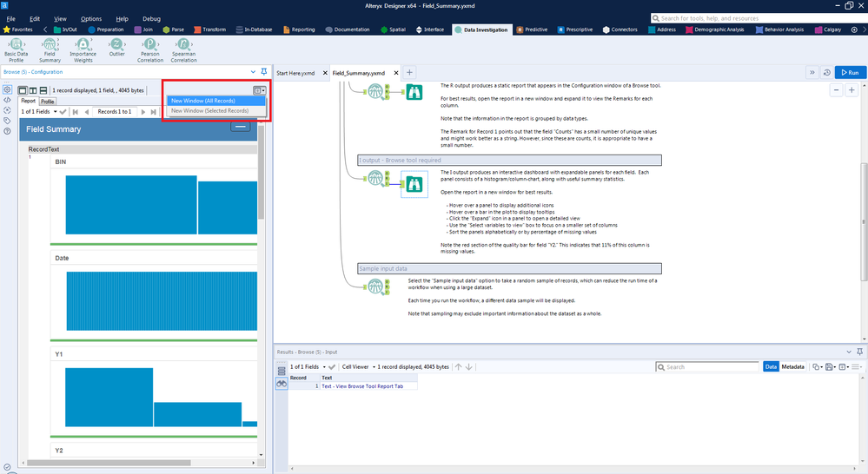Expand overflow chevrons beside Run button
This screenshot has width=868, height=474.
[812, 72]
